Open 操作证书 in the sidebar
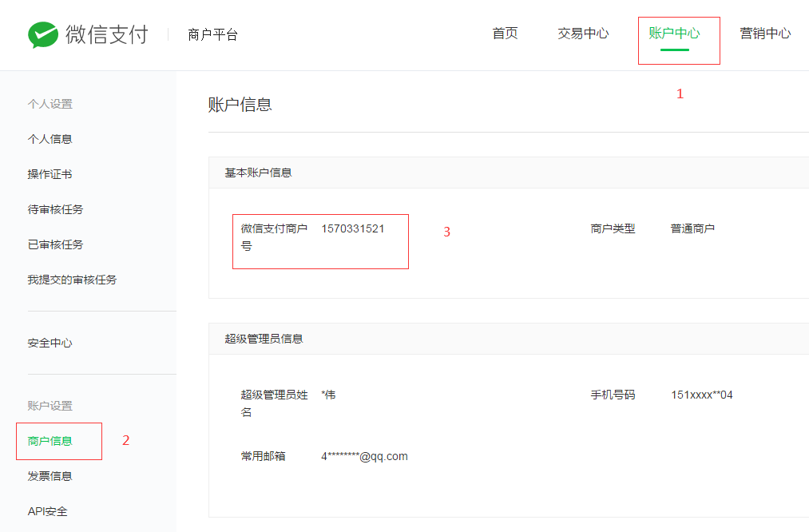809x532 pixels. point(50,174)
